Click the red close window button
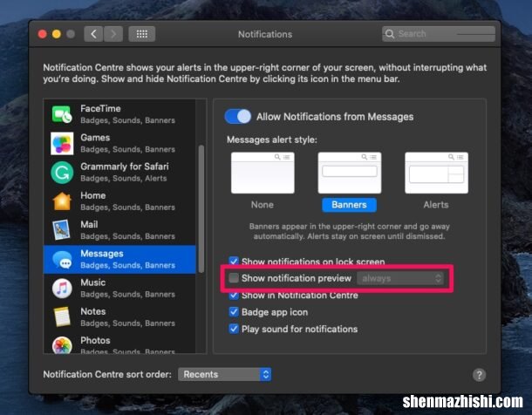The height and width of the screenshot is (415, 532). [43, 34]
